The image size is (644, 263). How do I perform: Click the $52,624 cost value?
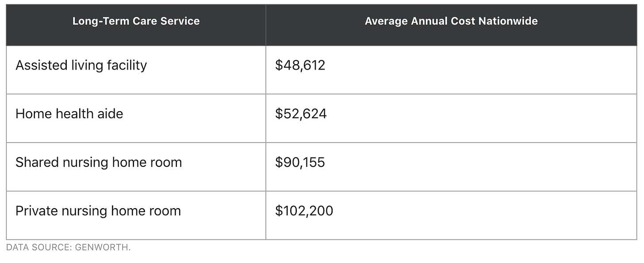[x=301, y=114]
